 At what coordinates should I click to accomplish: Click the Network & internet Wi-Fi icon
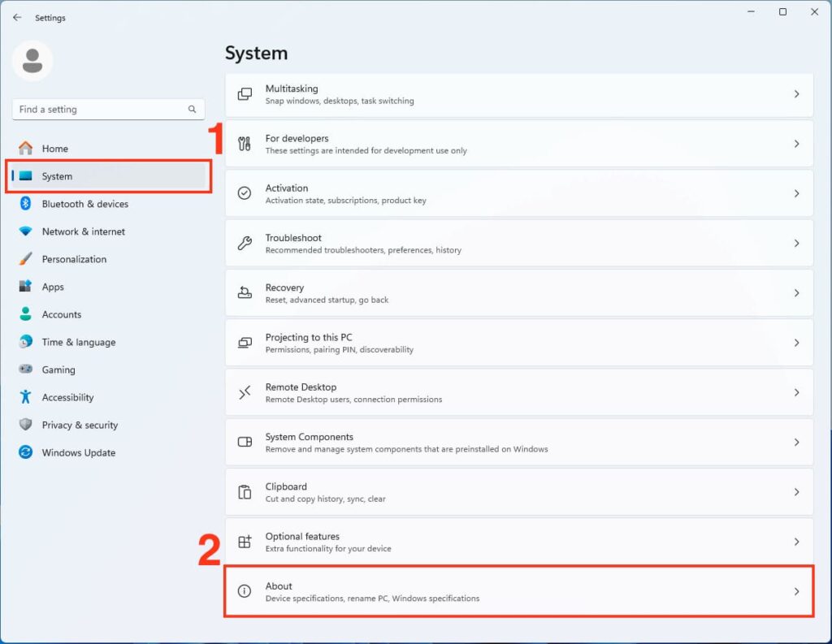pyautogui.click(x=25, y=231)
